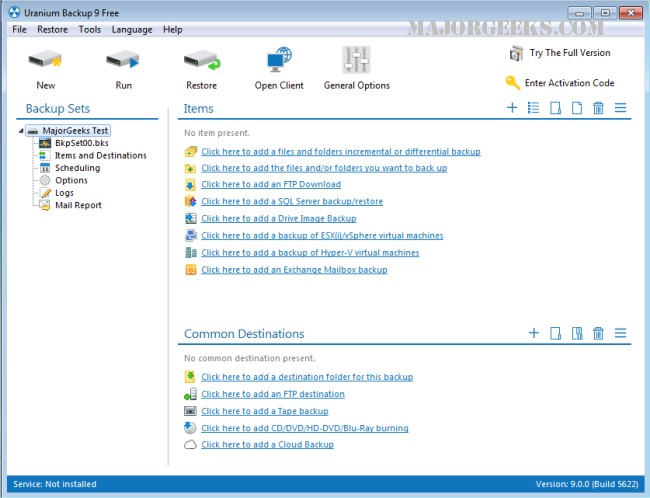Image resolution: width=650 pixels, height=498 pixels.
Task: Open General Options sliders icon
Action: pyautogui.click(x=356, y=60)
